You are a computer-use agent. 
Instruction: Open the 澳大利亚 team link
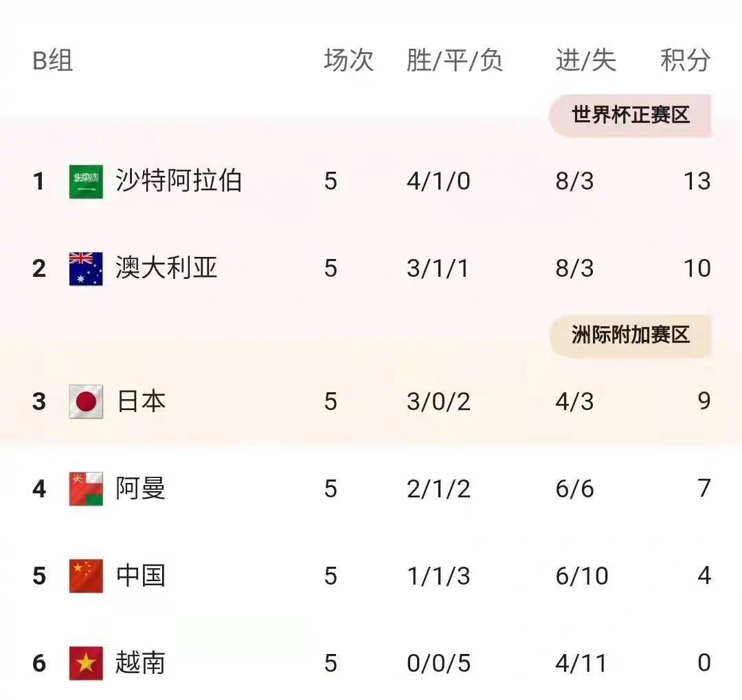(x=166, y=268)
